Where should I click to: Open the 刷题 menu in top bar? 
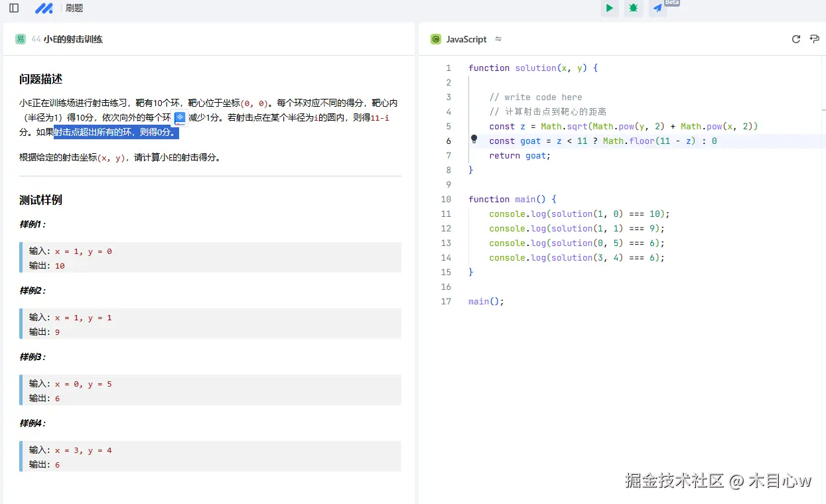[74, 8]
